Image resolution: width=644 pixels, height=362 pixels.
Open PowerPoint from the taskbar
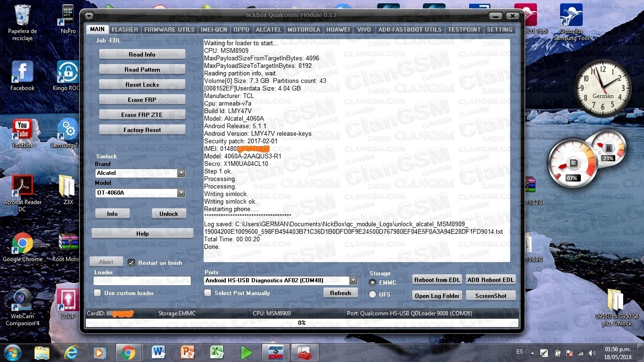click(188, 353)
